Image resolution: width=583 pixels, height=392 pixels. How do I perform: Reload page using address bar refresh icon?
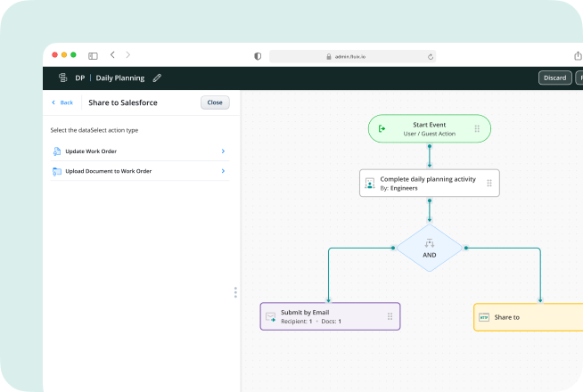pyautogui.click(x=431, y=56)
